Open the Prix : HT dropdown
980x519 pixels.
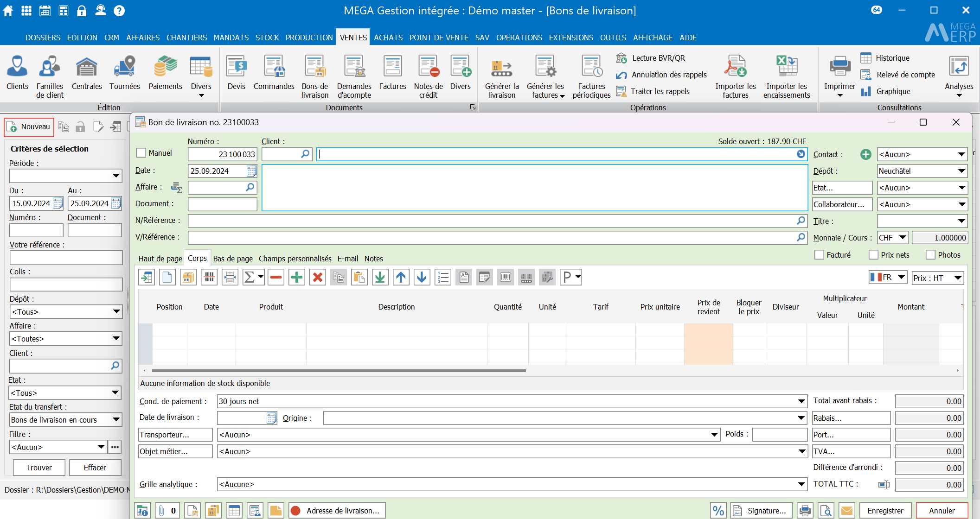tap(958, 278)
